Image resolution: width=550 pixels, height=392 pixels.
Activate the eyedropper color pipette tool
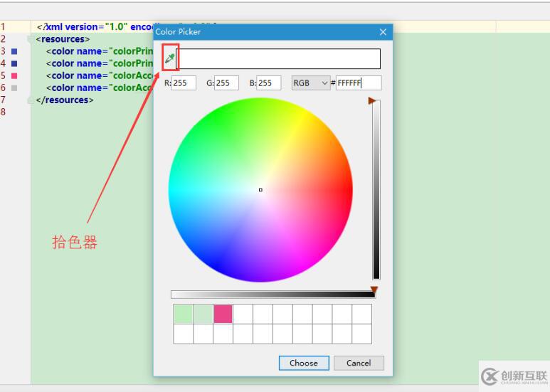pos(170,58)
